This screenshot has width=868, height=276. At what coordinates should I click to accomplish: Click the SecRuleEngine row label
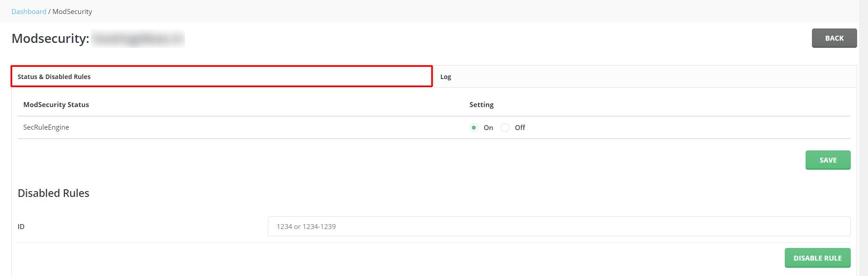46,127
